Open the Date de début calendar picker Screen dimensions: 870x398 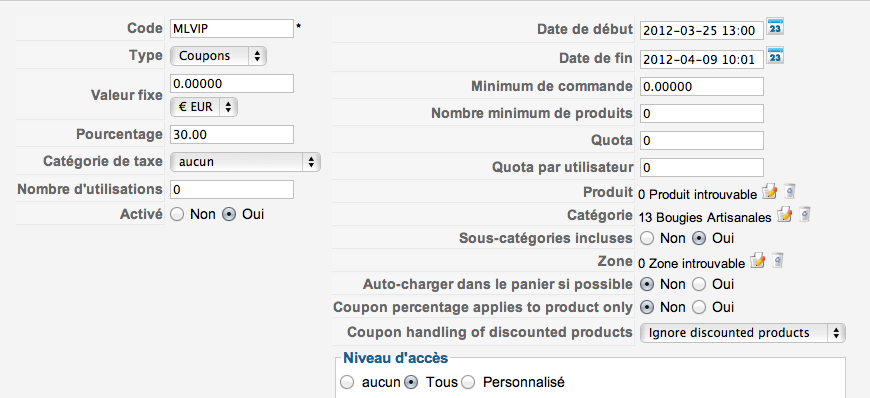pos(775,27)
